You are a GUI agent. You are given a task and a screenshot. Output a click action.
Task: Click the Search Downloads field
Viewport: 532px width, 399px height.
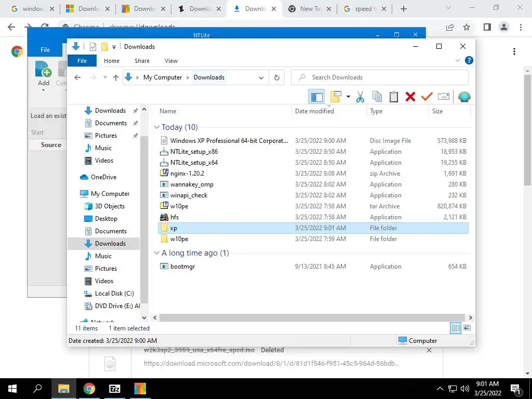pos(380,77)
